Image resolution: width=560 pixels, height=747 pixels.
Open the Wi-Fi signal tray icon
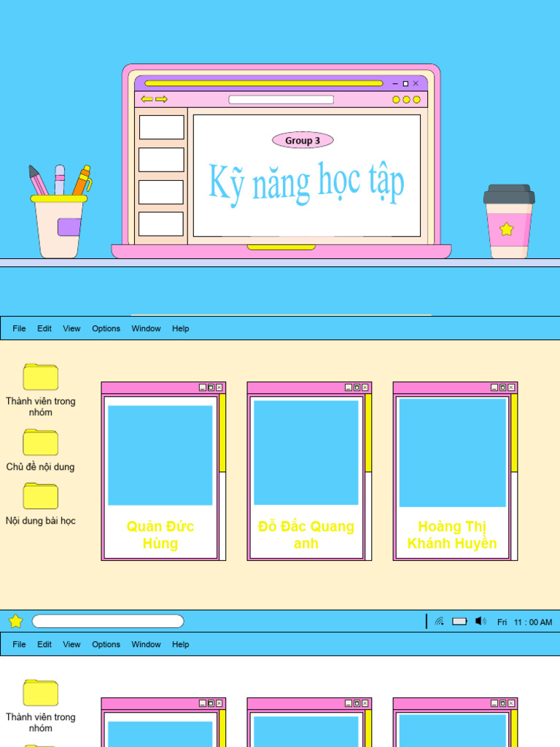pyautogui.click(x=440, y=622)
